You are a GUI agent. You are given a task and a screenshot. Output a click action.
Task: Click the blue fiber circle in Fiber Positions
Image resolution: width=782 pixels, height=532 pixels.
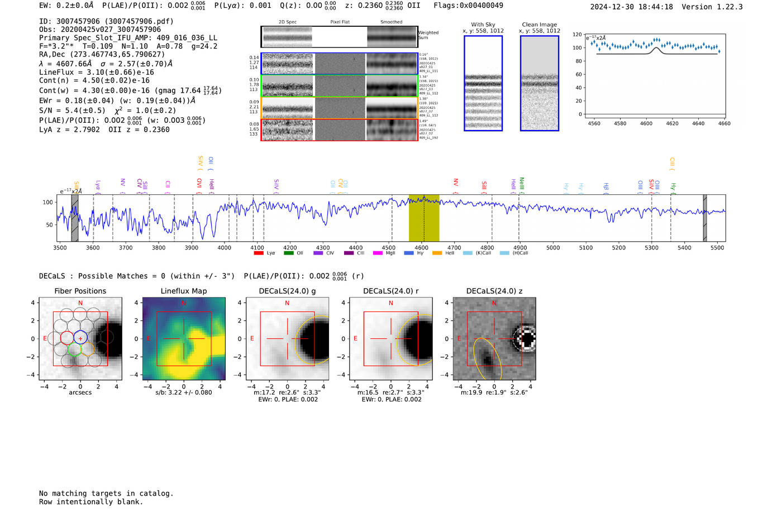coord(80,337)
